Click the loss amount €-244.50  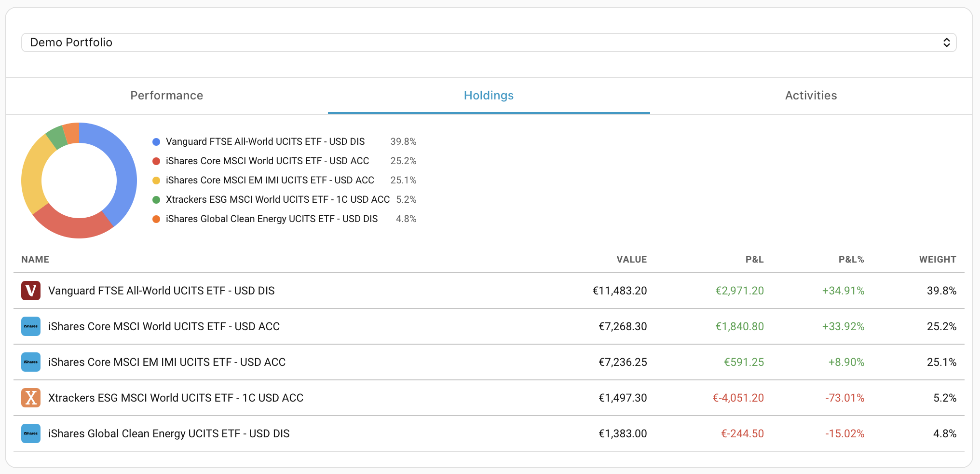[x=743, y=433]
